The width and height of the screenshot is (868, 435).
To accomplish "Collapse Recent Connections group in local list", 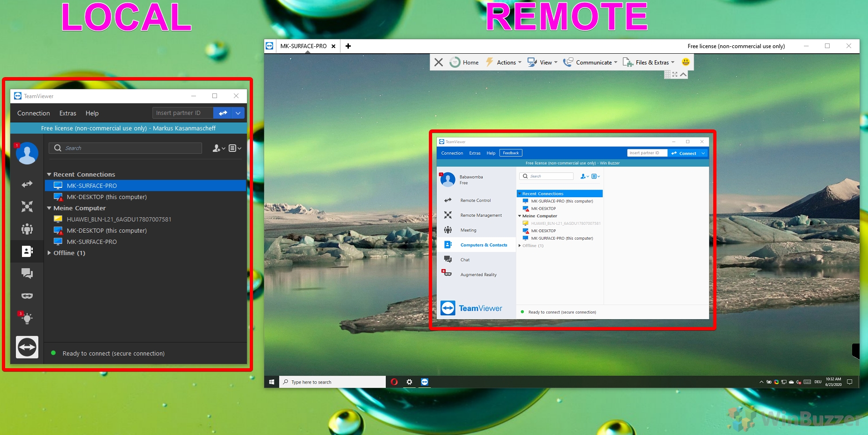I will (49, 174).
